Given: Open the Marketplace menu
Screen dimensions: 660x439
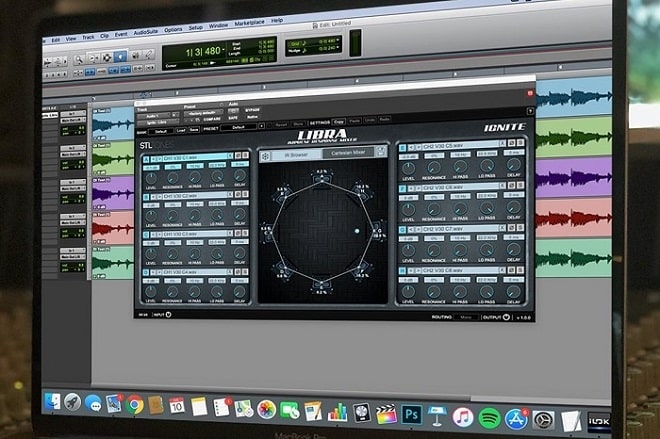Looking at the screenshot, I should [x=249, y=23].
